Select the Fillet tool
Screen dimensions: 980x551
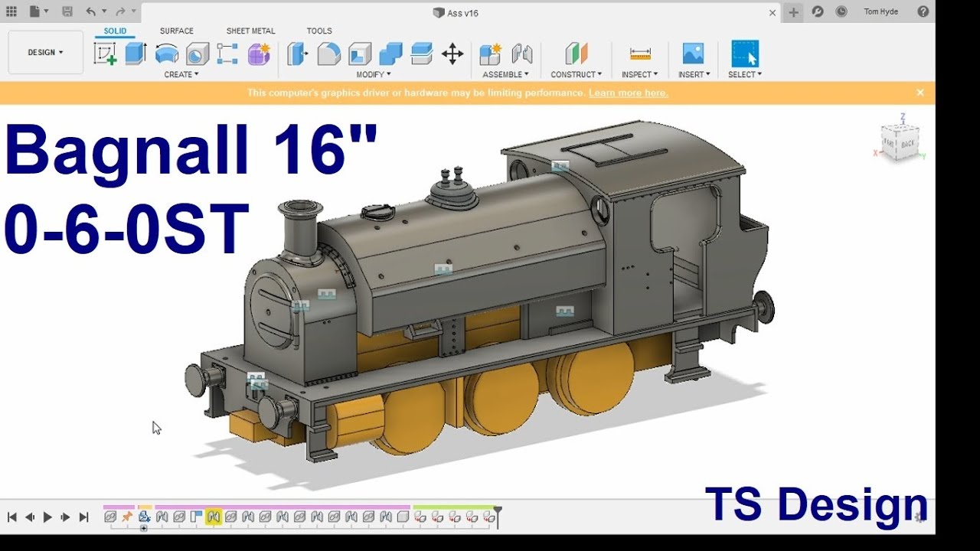(328, 54)
